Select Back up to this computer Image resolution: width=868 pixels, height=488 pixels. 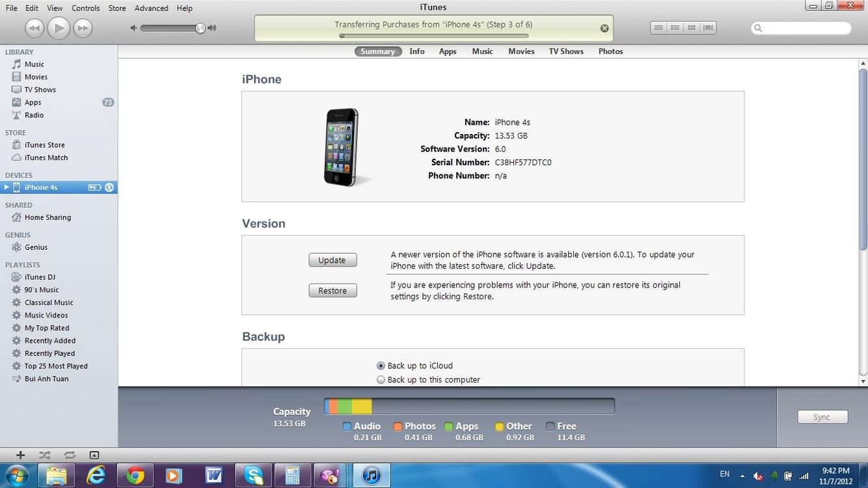point(381,380)
